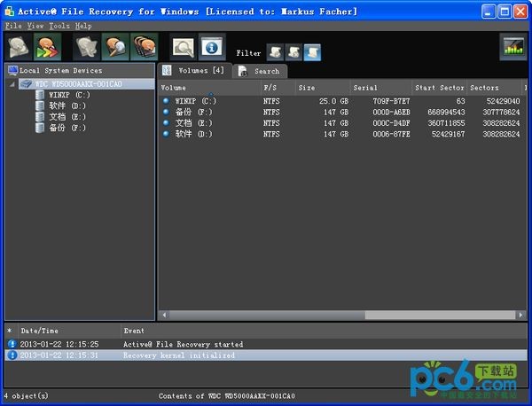Click the drive icon beside tree 备份 (F:)
This screenshot has width=532, height=406.
click(40, 128)
